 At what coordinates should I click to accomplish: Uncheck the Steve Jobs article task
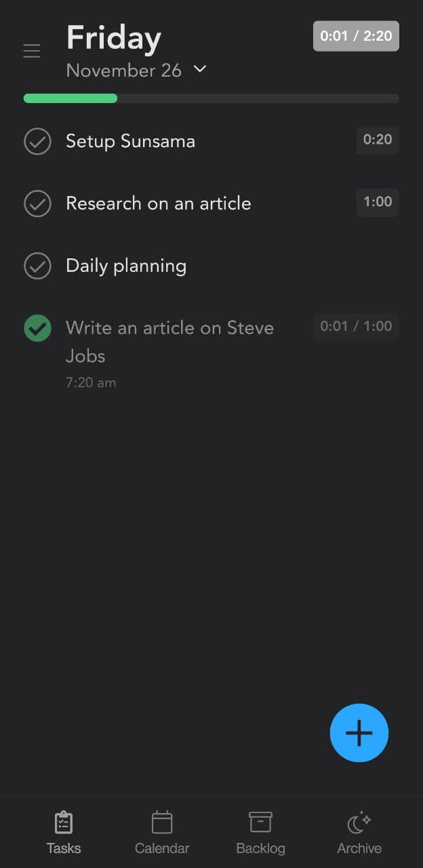point(37,328)
